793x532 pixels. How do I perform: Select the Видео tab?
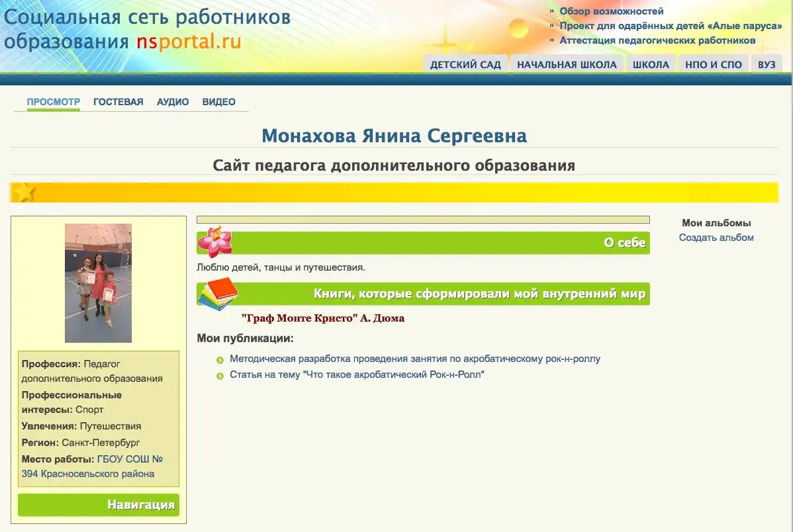218,102
